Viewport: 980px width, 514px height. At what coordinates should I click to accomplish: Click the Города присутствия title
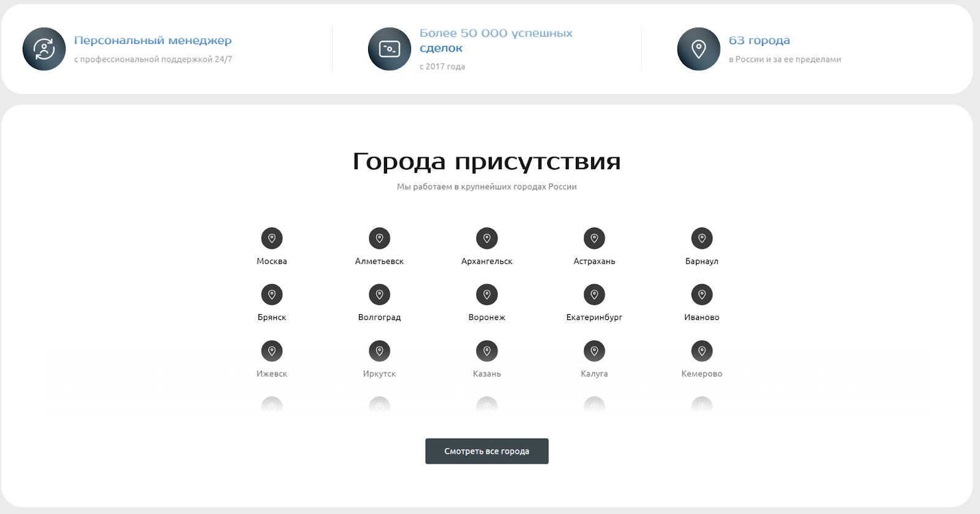[487, 161]
